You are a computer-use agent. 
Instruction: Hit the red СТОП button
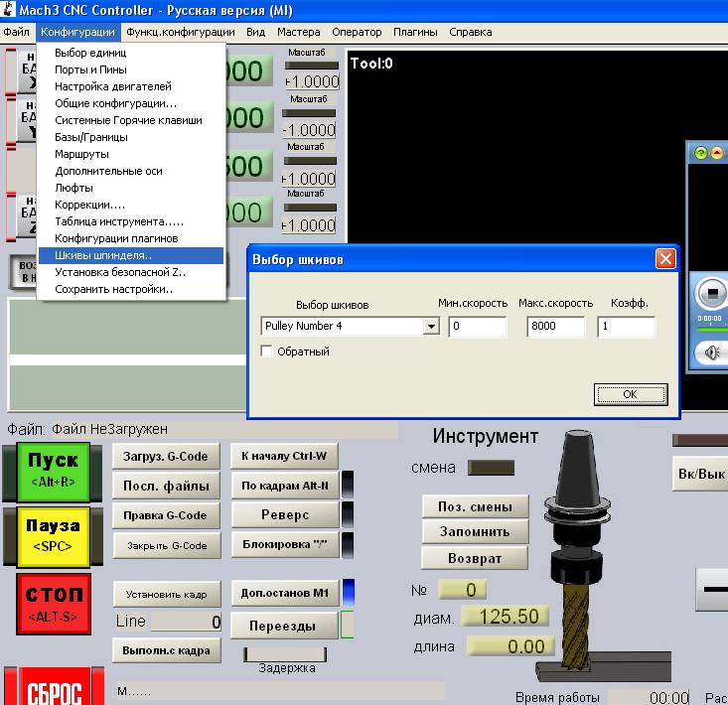coord(54,603)
